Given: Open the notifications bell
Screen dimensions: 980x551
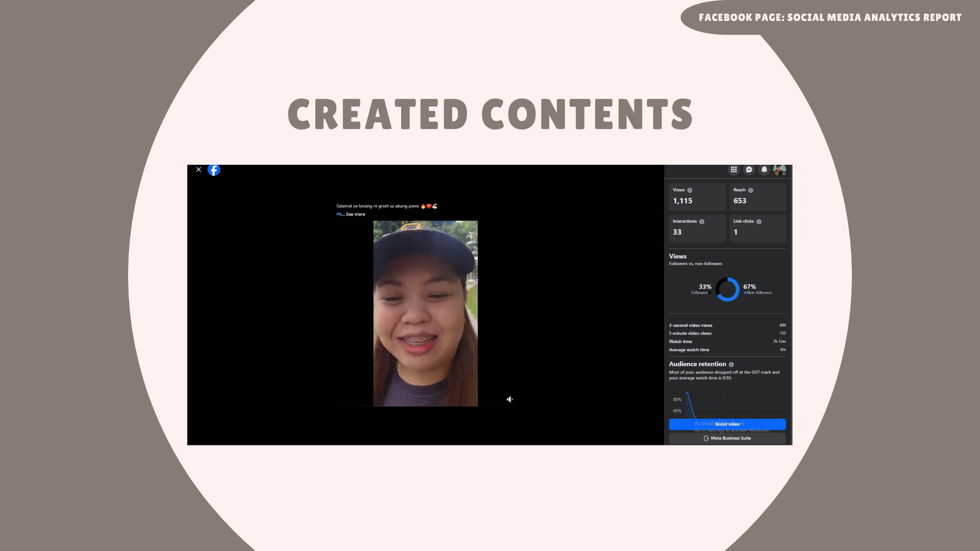Looking at the screenshot, I should 764,170.
